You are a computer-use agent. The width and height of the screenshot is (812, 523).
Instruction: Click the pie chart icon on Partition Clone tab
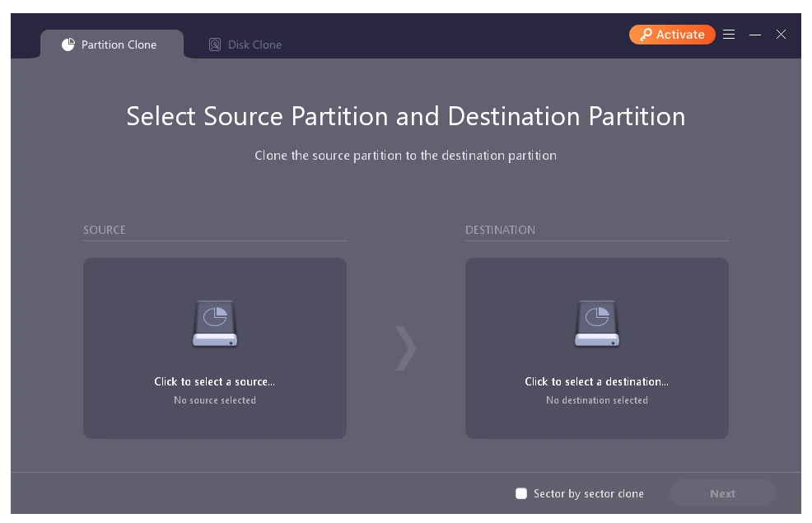tap(68, 44)
